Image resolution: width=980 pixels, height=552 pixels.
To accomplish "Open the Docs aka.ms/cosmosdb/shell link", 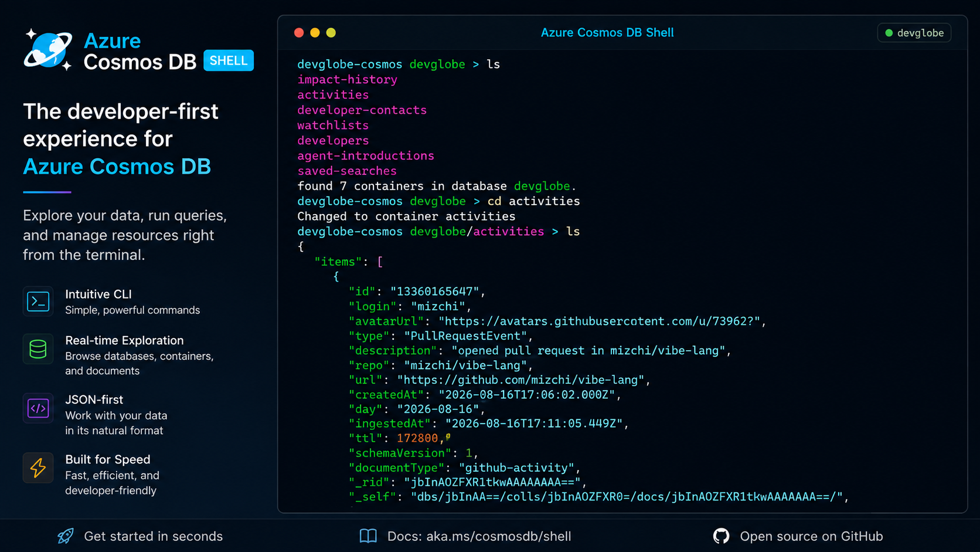I will (x=479, y=536).
